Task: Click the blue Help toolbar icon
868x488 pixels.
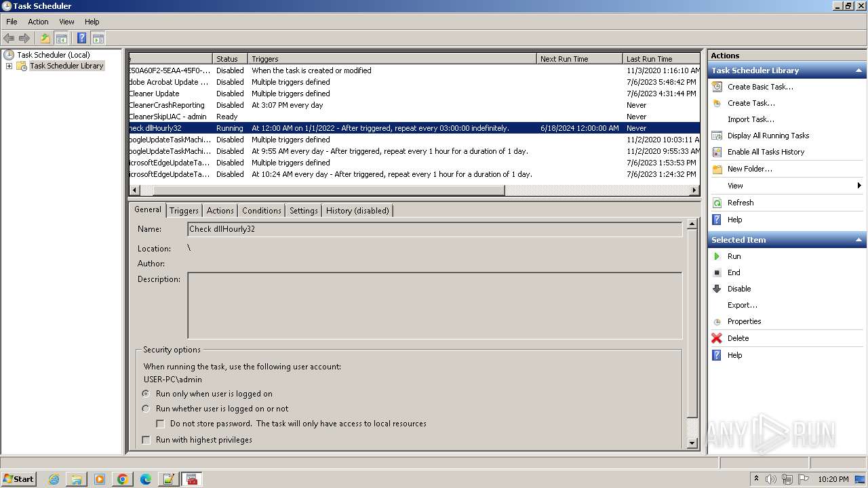Action: [x=82, y=39]
